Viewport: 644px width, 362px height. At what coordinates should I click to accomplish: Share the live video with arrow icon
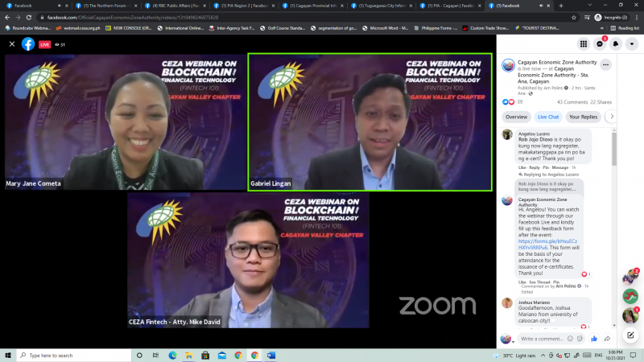607,339
